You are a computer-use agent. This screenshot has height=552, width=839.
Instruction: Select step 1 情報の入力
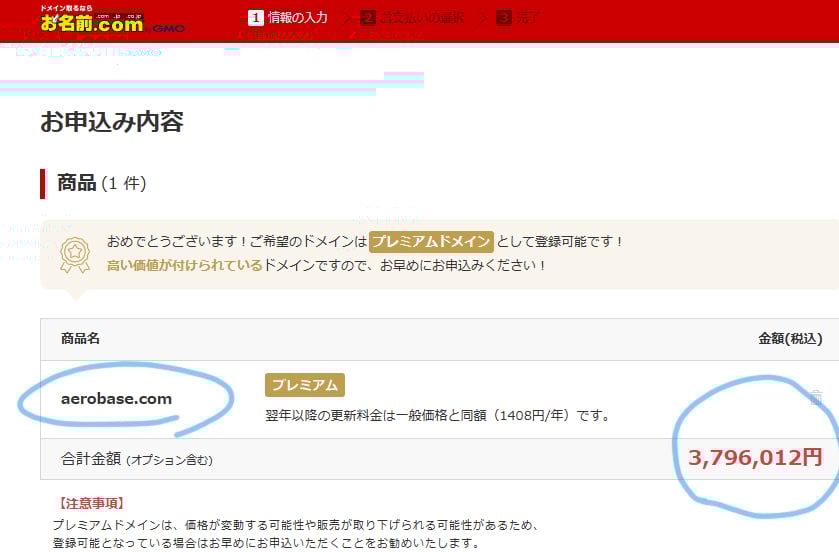[x=288, y=18]
